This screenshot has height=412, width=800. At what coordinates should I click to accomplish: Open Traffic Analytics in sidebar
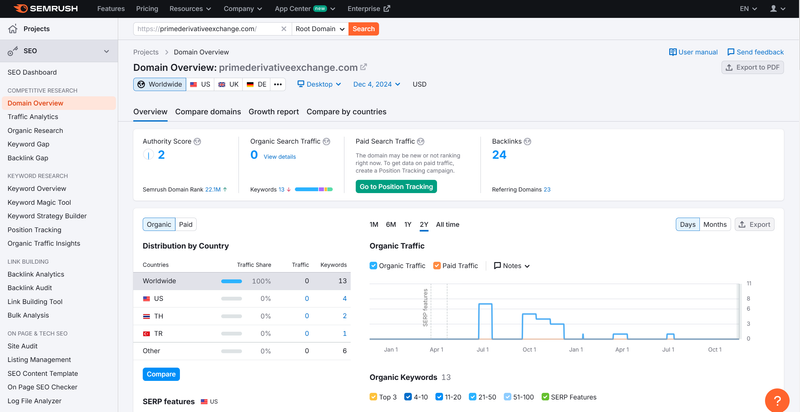tap(33, 117)
